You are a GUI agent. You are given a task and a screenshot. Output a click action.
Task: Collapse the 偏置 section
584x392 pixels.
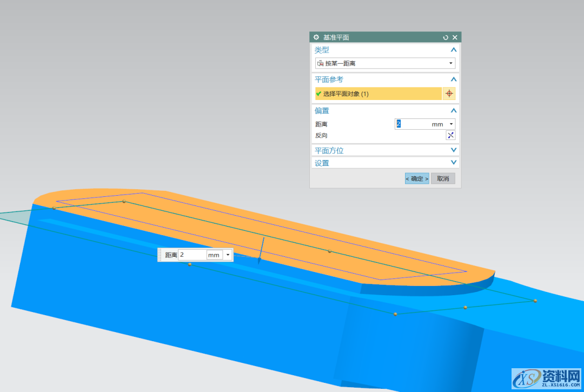point(453,110)
